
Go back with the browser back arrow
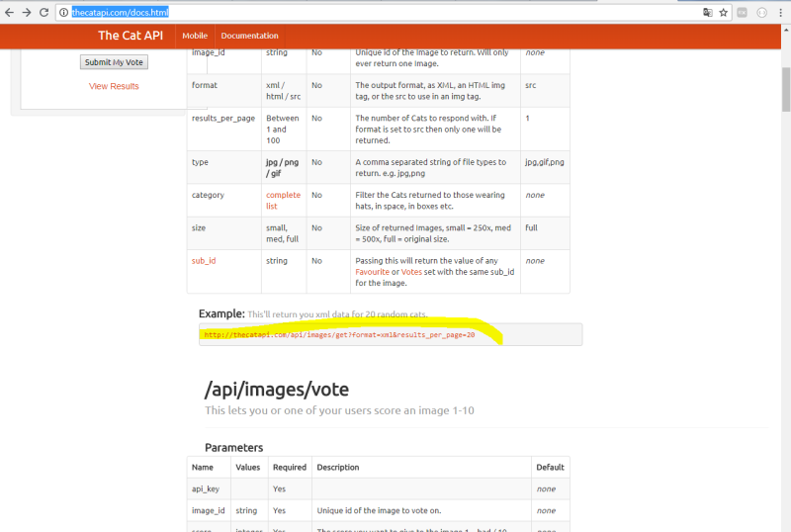point(9,13)
